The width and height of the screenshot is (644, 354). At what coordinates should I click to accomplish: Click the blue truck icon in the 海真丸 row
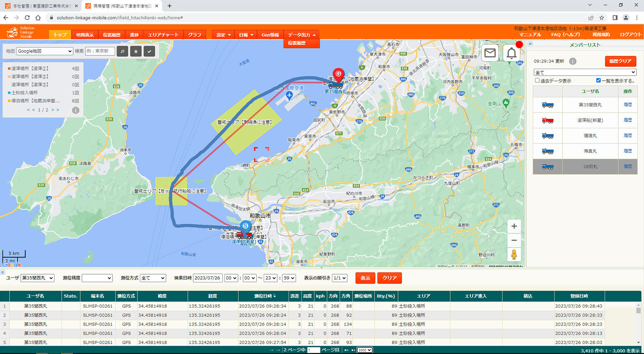[548, 151]
